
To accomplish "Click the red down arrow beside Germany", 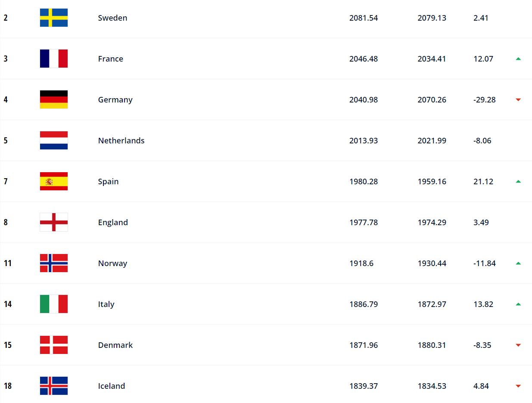I will tap(518, 100).
